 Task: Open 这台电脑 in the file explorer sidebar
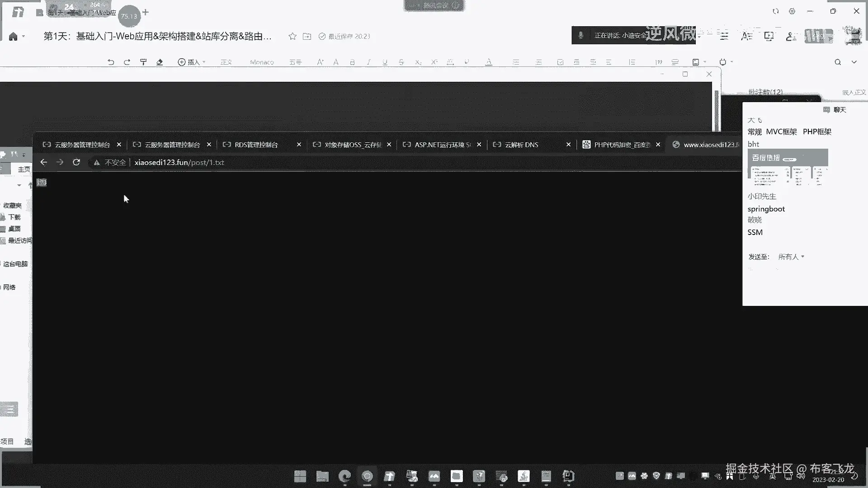tap(15, 264)
